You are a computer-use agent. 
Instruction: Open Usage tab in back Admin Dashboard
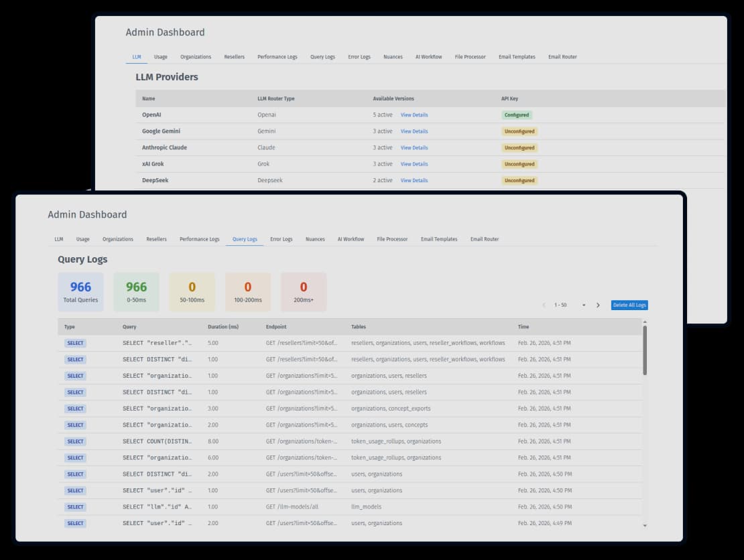pyautogui.click(x=161, y=57)
